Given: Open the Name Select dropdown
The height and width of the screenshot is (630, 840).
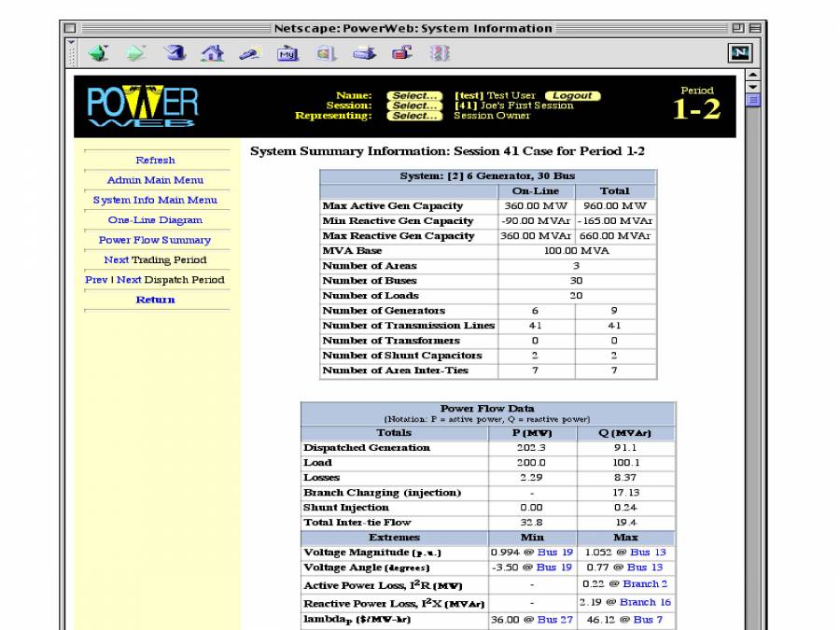Looking at the screenshot, I should click(413, 95).
